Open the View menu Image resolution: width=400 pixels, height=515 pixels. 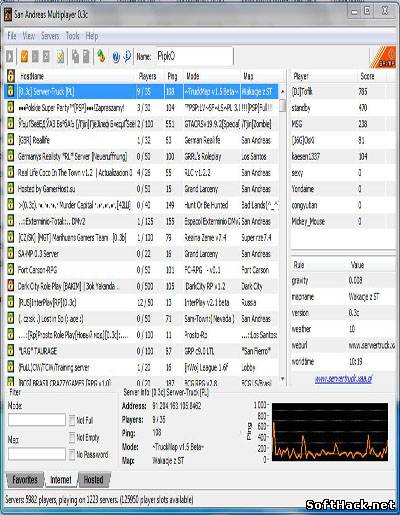click(x=29, y=36)
